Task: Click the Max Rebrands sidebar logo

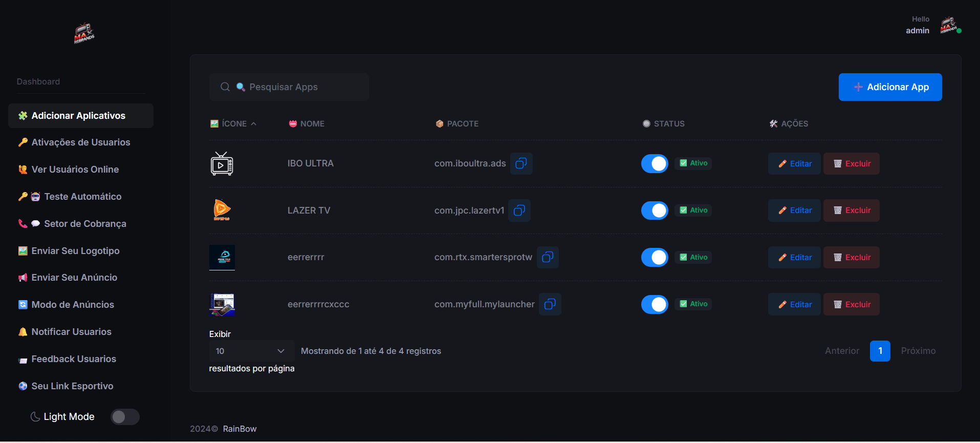Action: click(x=84, y=33)
